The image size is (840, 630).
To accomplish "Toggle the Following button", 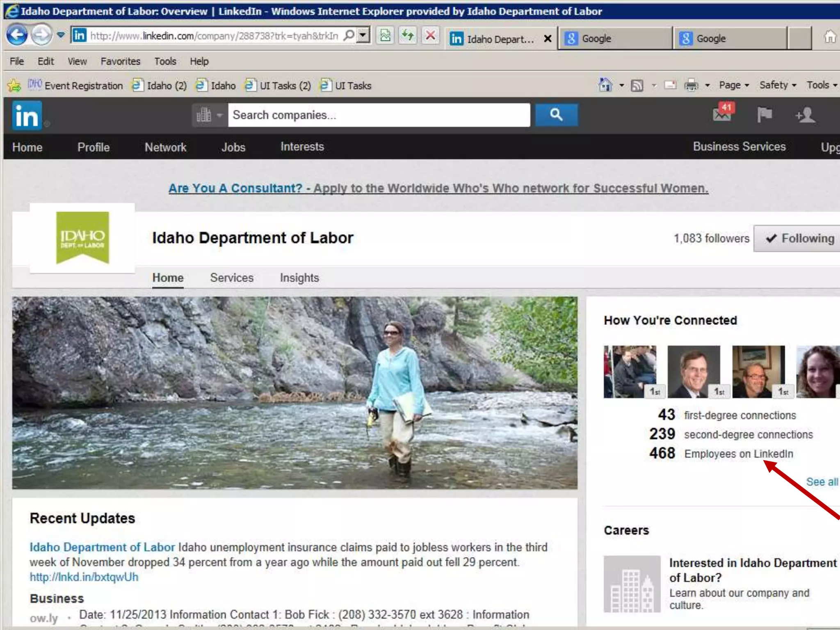I will (800, 238).
